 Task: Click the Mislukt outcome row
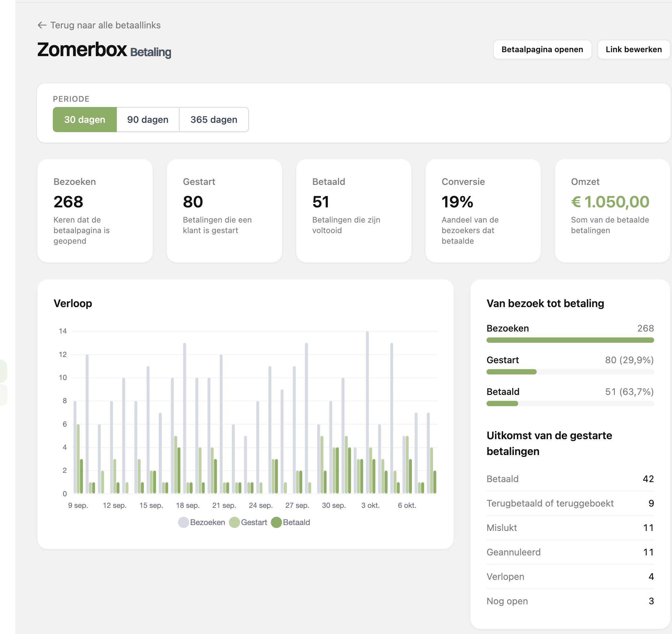point(570,527)
